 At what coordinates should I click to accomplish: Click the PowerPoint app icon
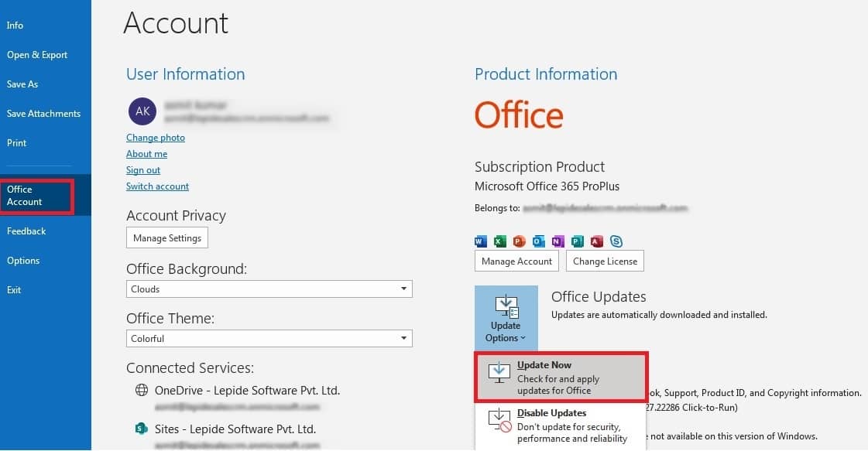[520, 241]
